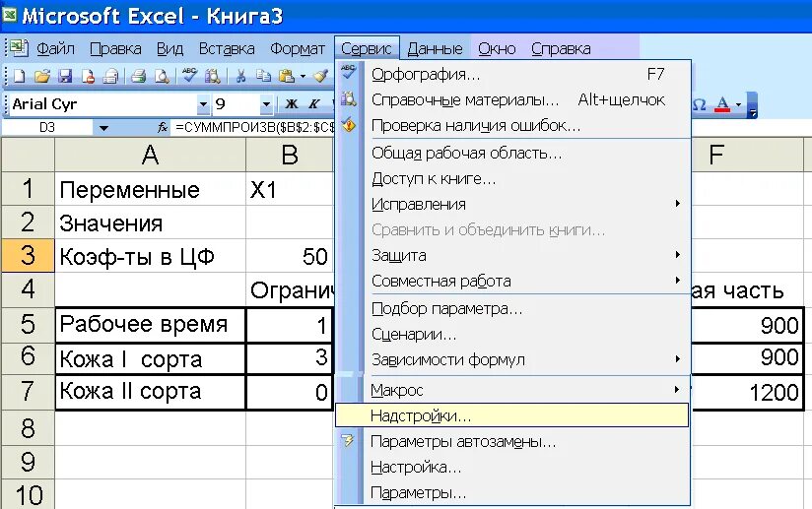This screenshot has width=812, height=509.
Task: Open the Формат menu
Action: (x=298, y=48)
